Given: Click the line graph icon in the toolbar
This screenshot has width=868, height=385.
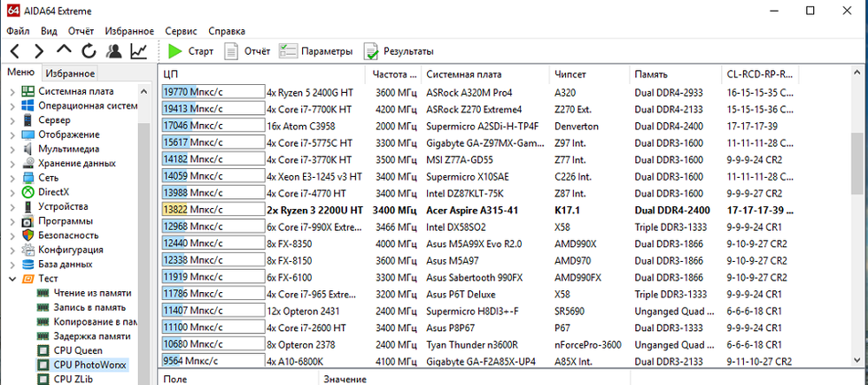Looking at the screenshot, I should click(139, 51).
